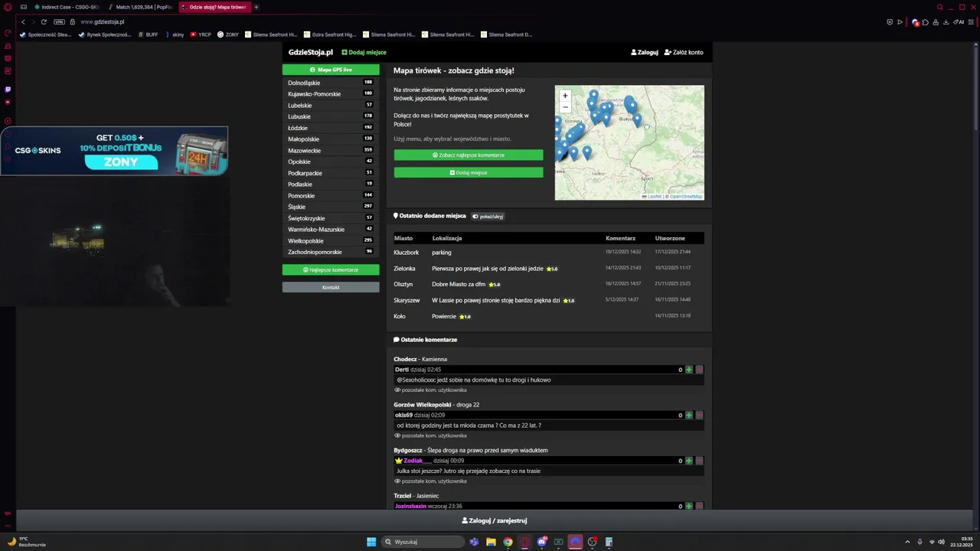Image resolution: width=980 pixels, height=551 pixels.
Task: Click Zaloguj in site header
Action: click(645, 53)
